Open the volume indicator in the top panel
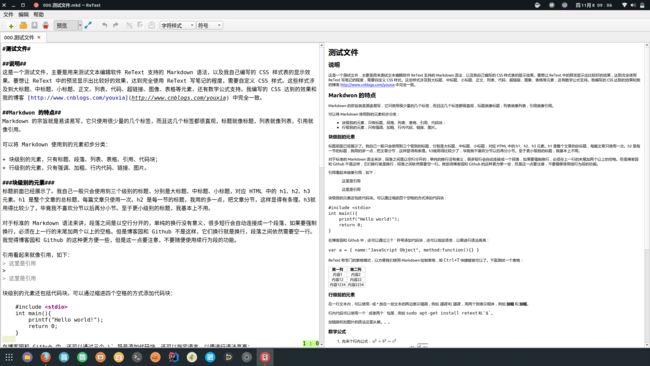The image size is (650, 366). click(633, 5)
